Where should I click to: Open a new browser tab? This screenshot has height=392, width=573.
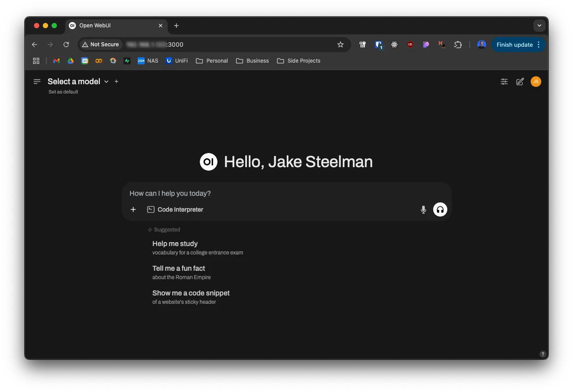pyautogui.click(x=176, y=26)
